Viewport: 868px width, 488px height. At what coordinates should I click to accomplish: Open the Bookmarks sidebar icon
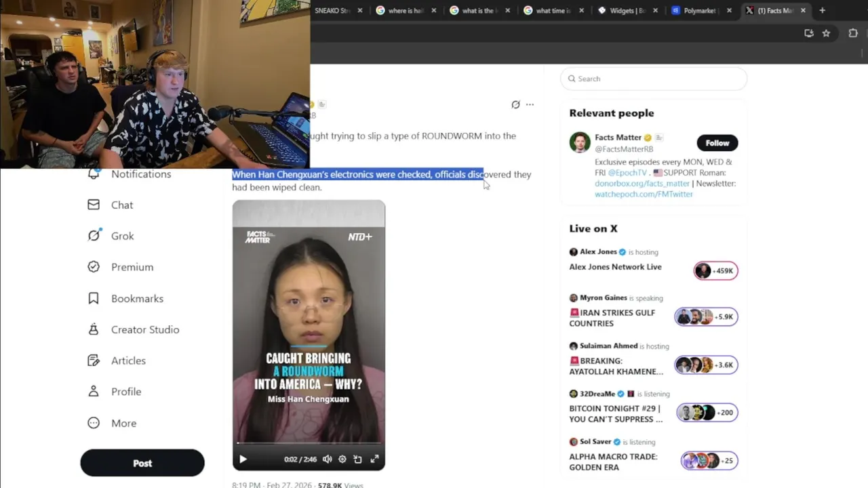click(x=94, y=298)
